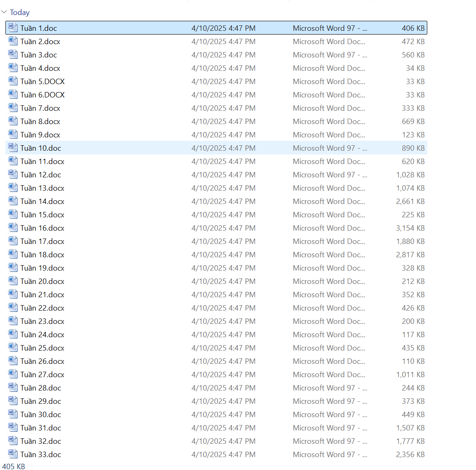
Task: Select the file icon for Tuần 10.doc
Action: pos(13,148)
